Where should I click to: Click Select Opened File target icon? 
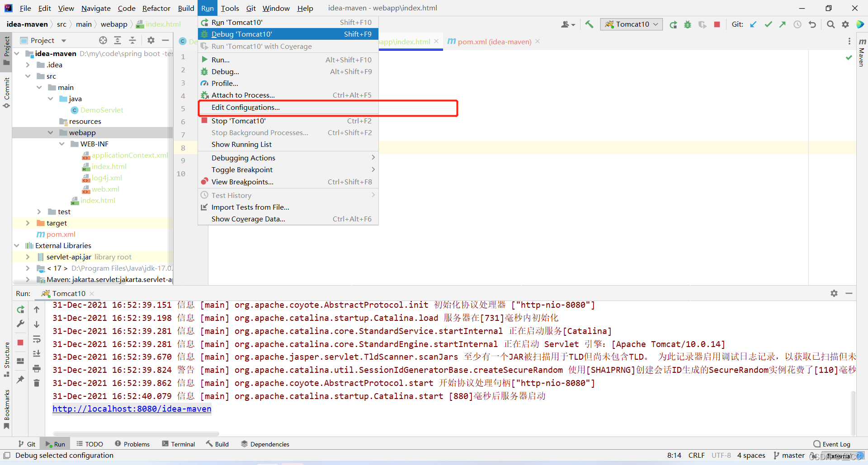click(x=103, y=40)
